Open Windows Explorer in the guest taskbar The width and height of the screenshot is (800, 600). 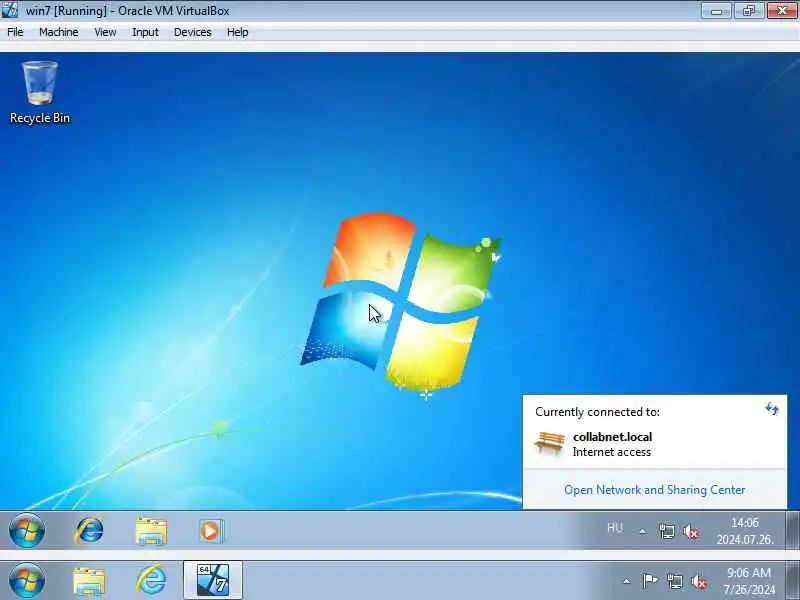(151, 531)
